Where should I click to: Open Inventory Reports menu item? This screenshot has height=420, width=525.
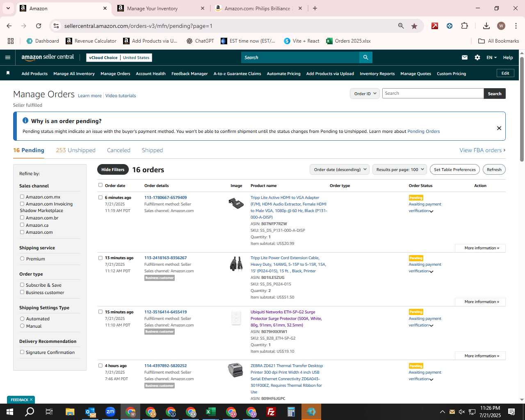tap(377, 74)
